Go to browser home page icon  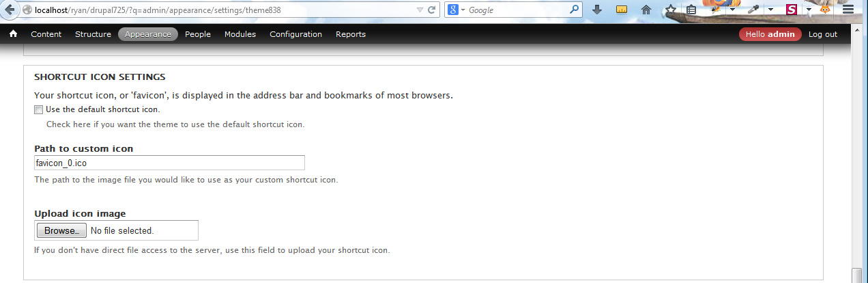click(x=646, y=10)
